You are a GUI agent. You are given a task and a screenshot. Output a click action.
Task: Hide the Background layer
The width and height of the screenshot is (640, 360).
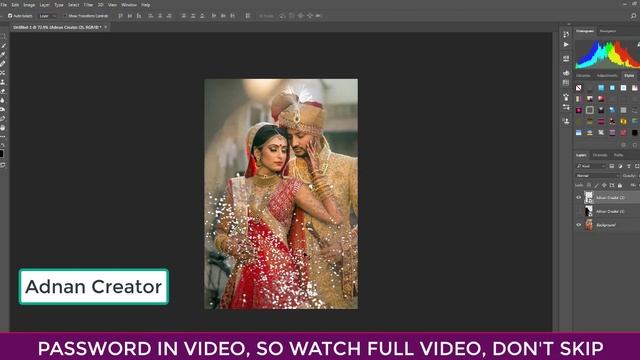point(578,225)
